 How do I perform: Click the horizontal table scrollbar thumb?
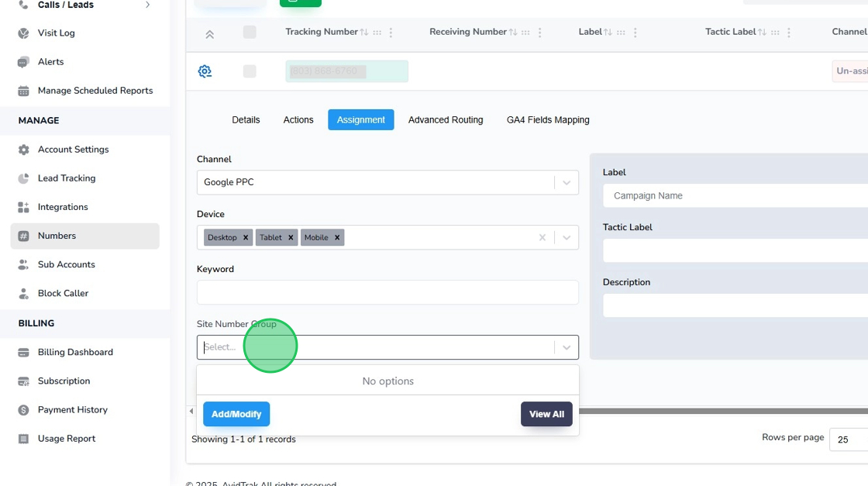723,412
